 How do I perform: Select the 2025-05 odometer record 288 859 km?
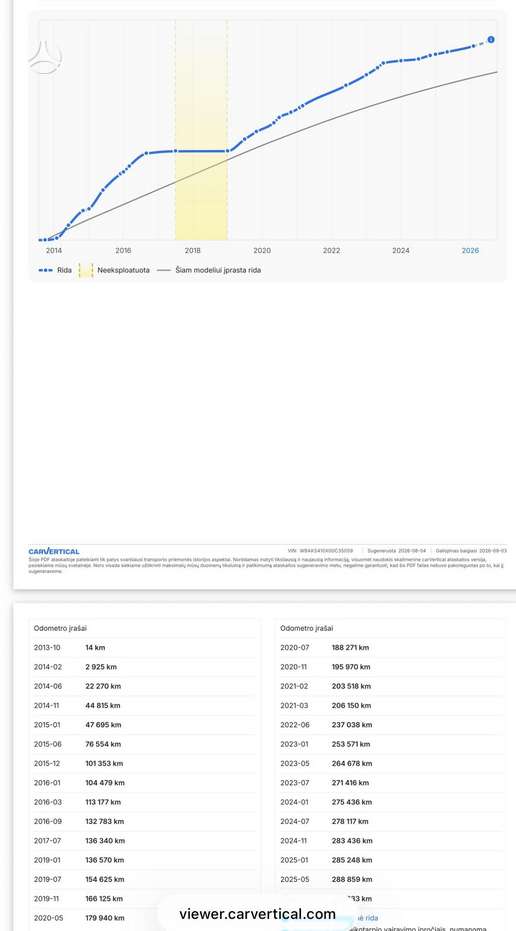click(391, 879)
